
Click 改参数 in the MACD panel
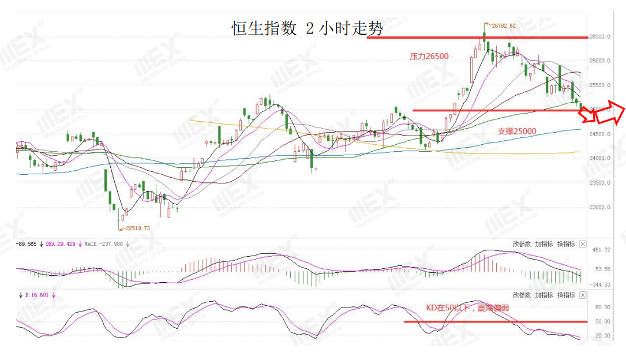(x=522, y=244)
